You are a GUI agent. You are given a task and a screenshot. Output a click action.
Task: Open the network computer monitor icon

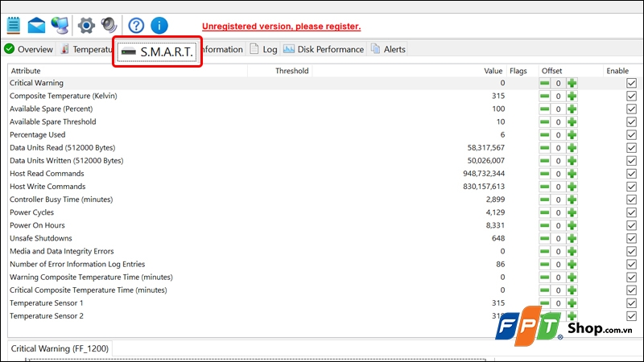point(60,26)
